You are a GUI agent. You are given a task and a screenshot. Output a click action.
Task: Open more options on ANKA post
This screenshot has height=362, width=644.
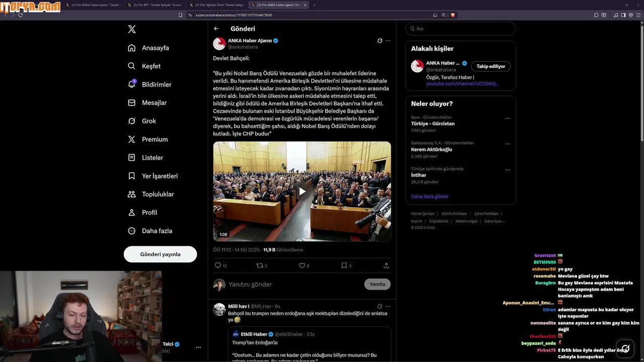(x=388, y=41)
